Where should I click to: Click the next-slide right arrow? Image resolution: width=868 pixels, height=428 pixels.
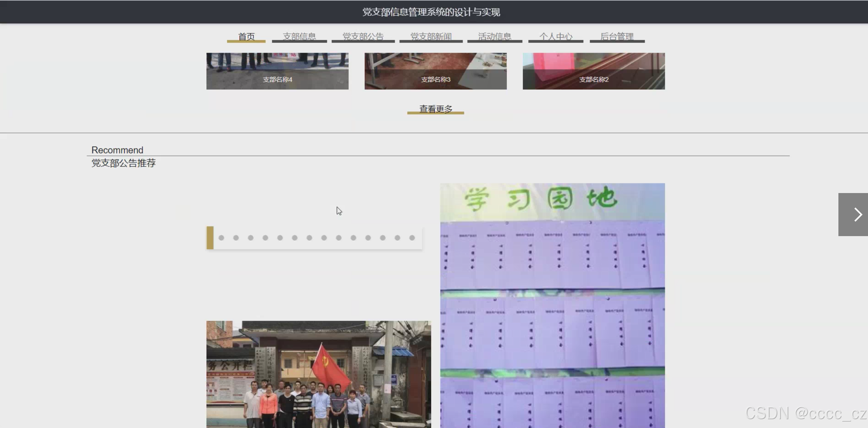coord(853,214)
